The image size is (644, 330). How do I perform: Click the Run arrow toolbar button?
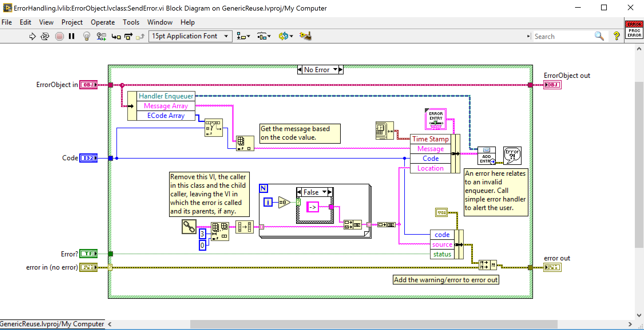(x=32, y=36)
